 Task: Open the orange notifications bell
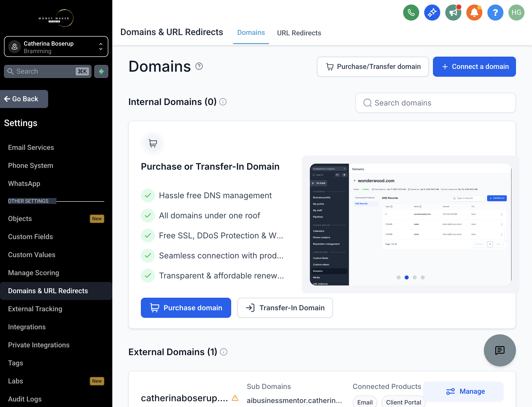coord(474,13)
